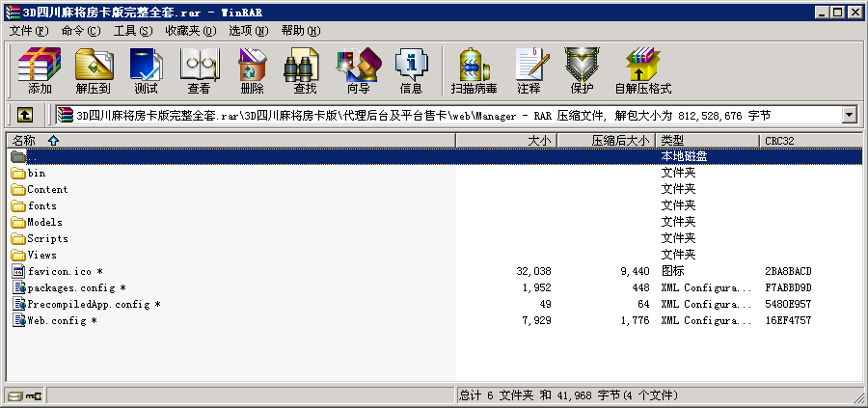Open the 选项 (Options) menu
This screenshot has width=868, height=408.
[x=249, y=31]
